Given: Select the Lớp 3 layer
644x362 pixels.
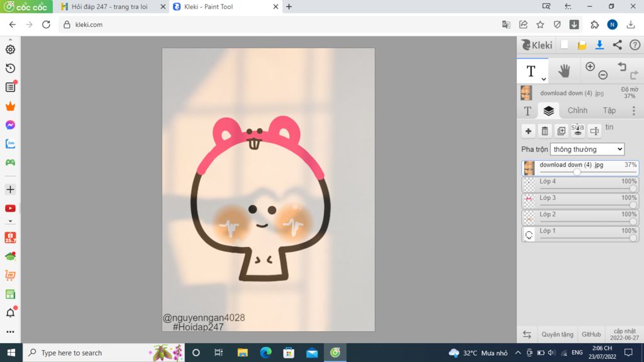Looking at the screenshot, I should [x=580, y=201].
